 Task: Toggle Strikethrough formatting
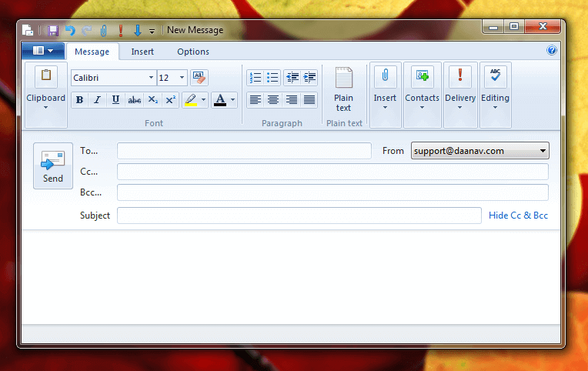[x=134, y=100]
